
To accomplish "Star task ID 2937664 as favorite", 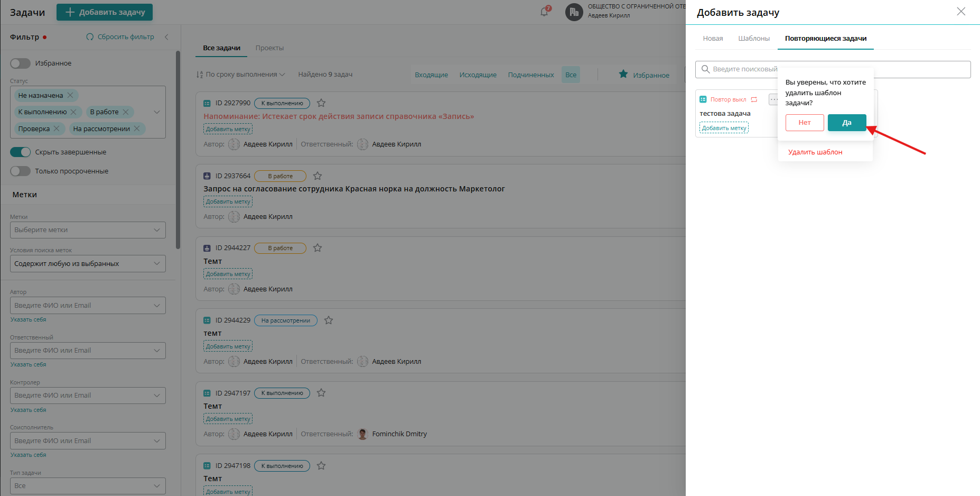I will click(318, 176).
